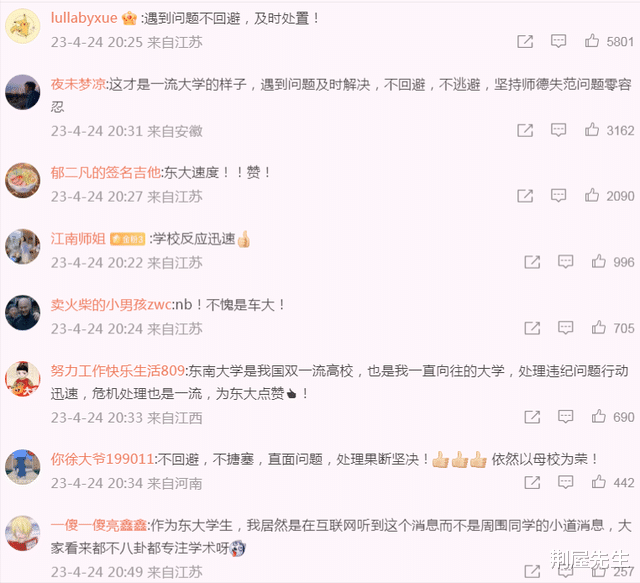Open lullabyxue's profile via username
The image size is (640, 583).
(84, 18)
